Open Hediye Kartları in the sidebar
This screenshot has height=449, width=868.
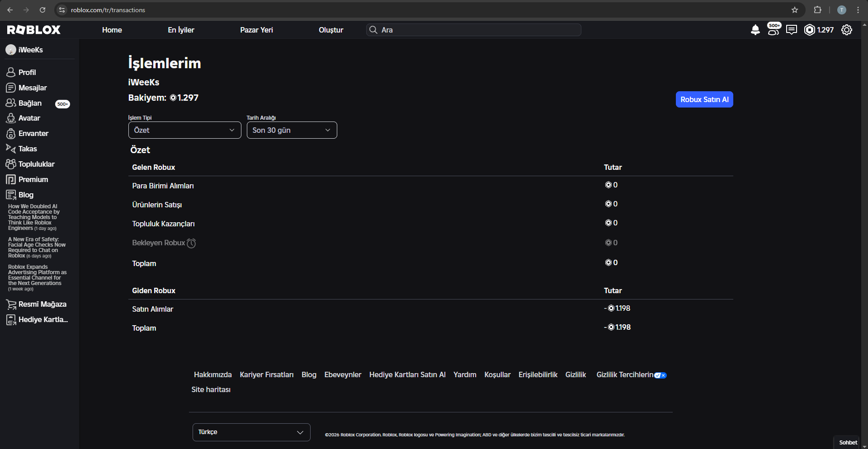(37, 320)
